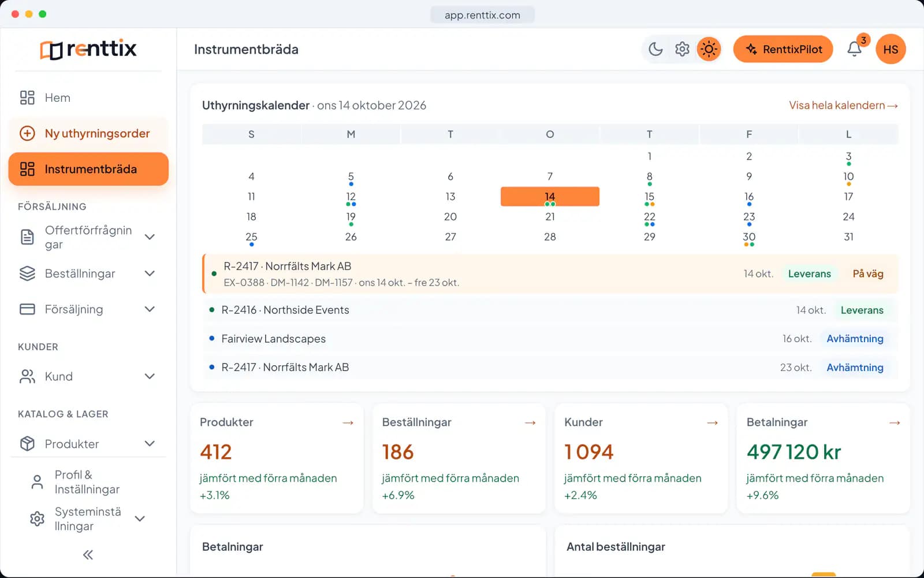Click the Försäljning card icon
The width and height of the screenshot is (924, 578).
tap(27, 309)
